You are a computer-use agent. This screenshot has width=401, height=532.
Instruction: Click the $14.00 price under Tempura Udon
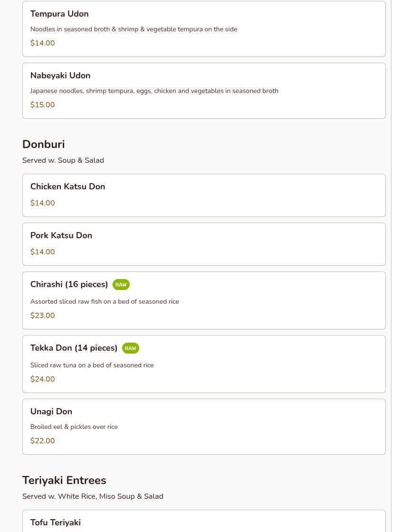(x=42, y=43)
